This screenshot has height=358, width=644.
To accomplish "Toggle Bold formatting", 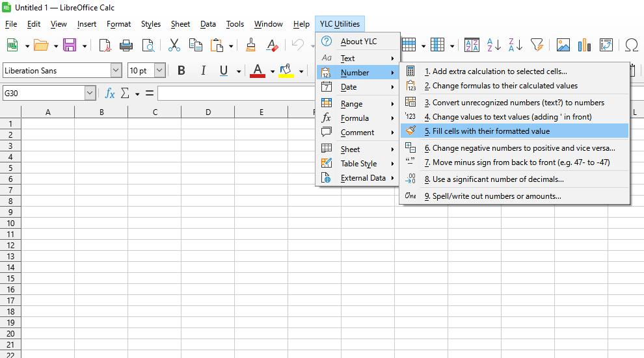I will click(x=181, y=71).
